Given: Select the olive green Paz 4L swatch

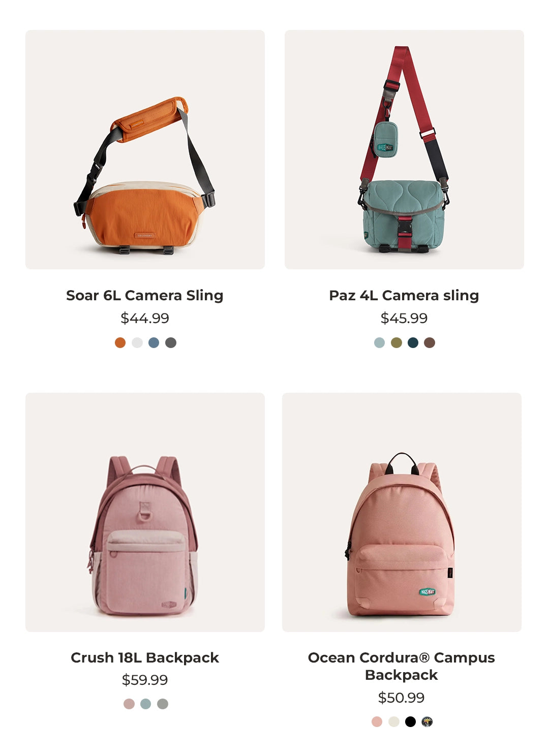Looking at the screenshot, I should (x=396, y=342).
